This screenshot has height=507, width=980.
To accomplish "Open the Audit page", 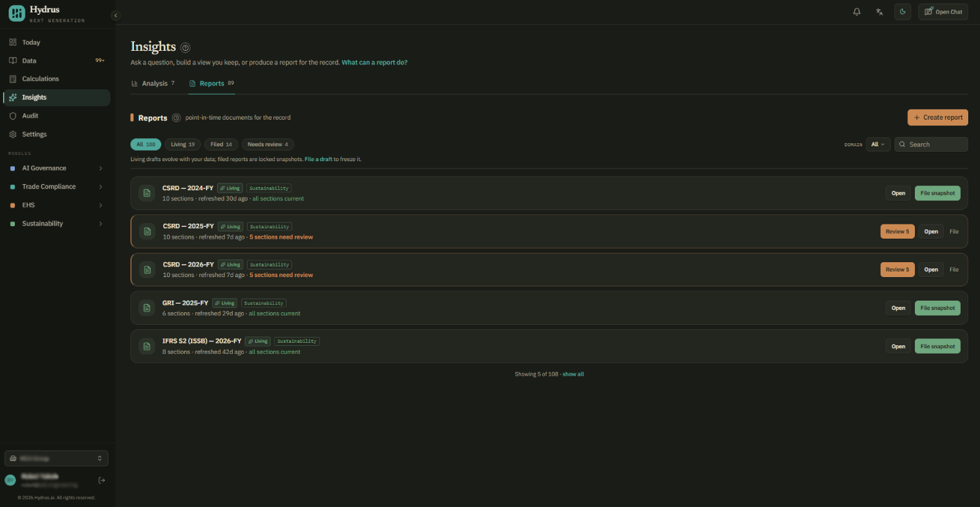I will pos(56,116).
